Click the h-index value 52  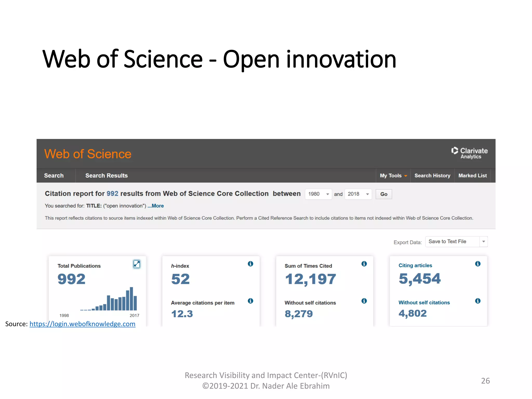tap(180, 279)
